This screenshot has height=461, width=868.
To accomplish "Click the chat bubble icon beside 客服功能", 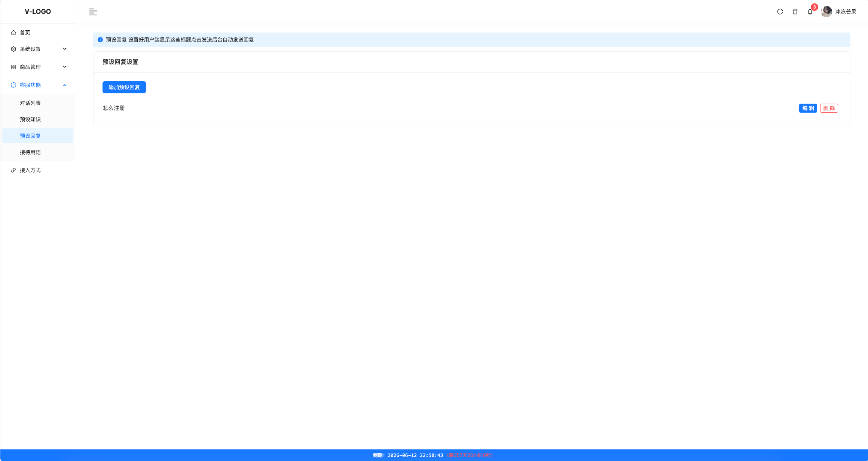I will pyautogui.click(x=13, y=85).
